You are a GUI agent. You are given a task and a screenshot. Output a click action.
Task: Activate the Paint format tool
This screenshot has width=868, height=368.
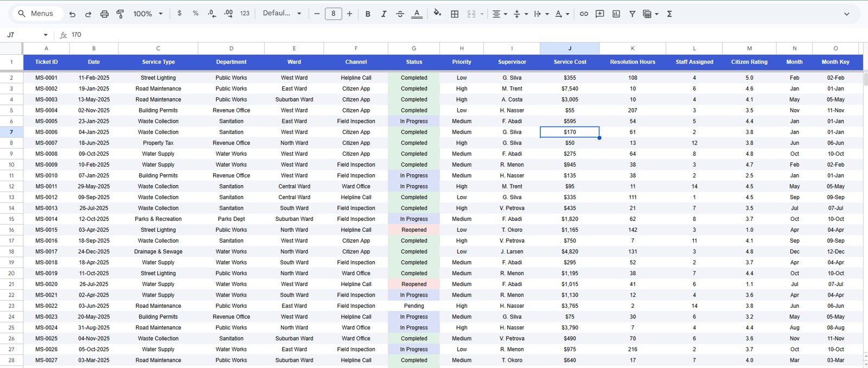click(x=120, y=14)
